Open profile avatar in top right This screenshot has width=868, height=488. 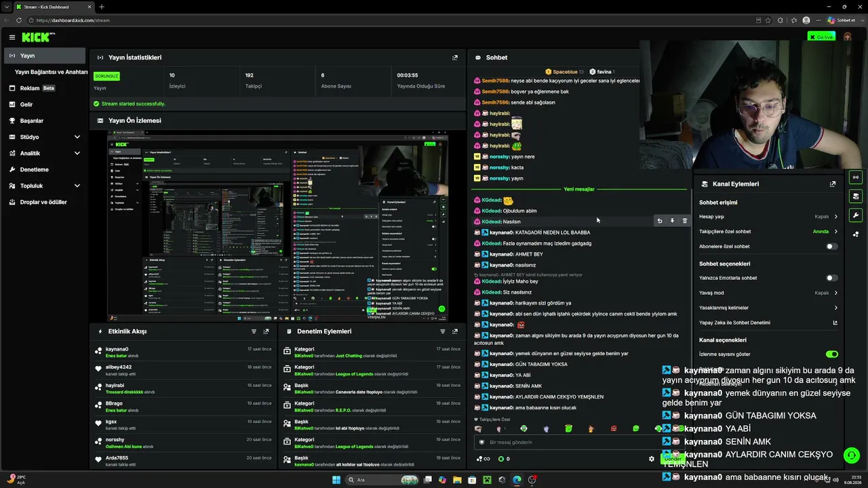[x=848, y=37]
